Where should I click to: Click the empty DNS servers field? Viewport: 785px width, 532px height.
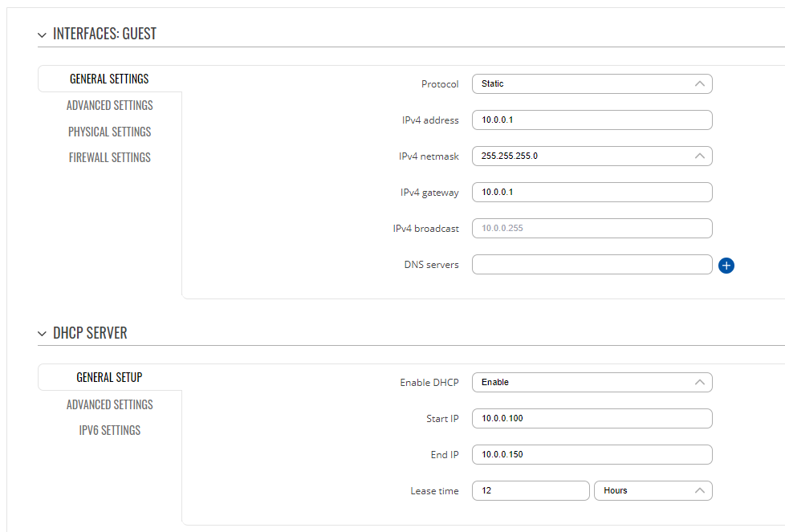click(x=592, y=264)
